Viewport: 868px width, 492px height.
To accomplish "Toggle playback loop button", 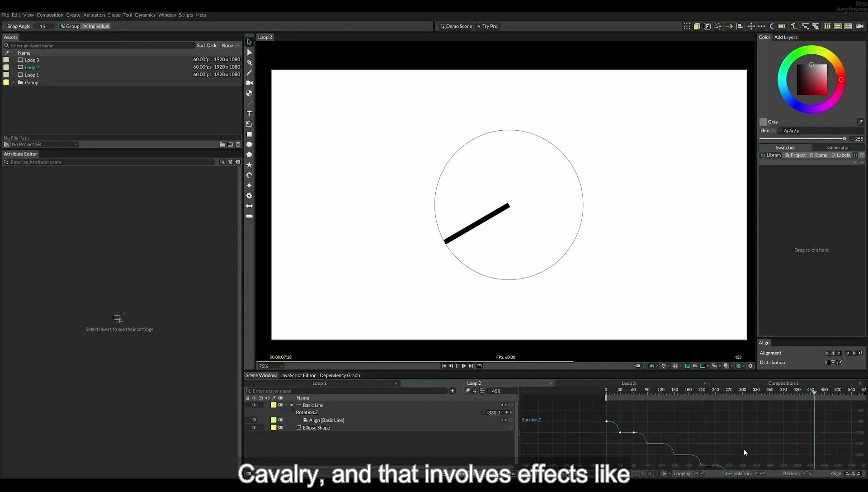I will click(x=480, y=366).
